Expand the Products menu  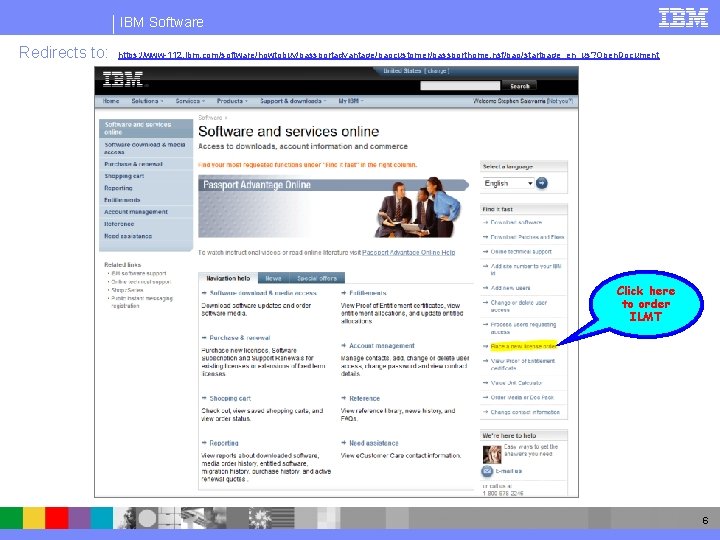[x=232, y=101]
